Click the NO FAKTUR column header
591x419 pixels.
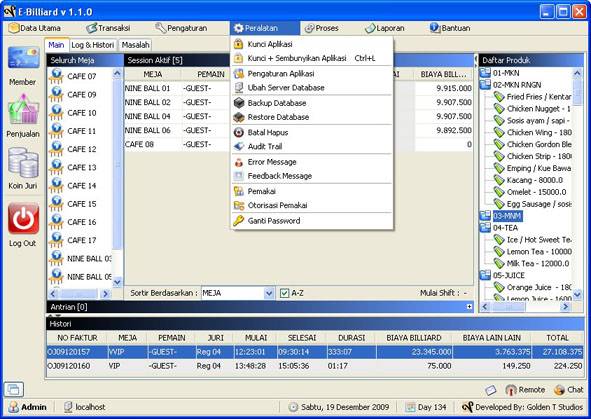click(77, 338)
